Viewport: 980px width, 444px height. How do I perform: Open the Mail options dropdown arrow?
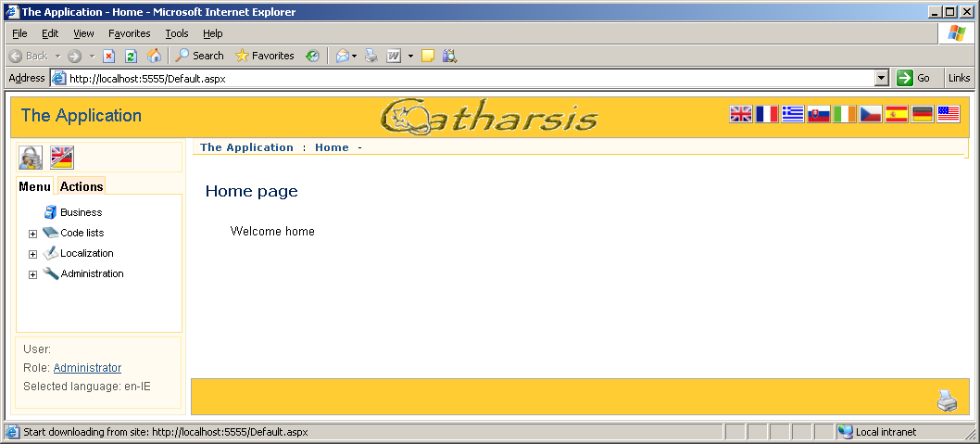point(355,56)
